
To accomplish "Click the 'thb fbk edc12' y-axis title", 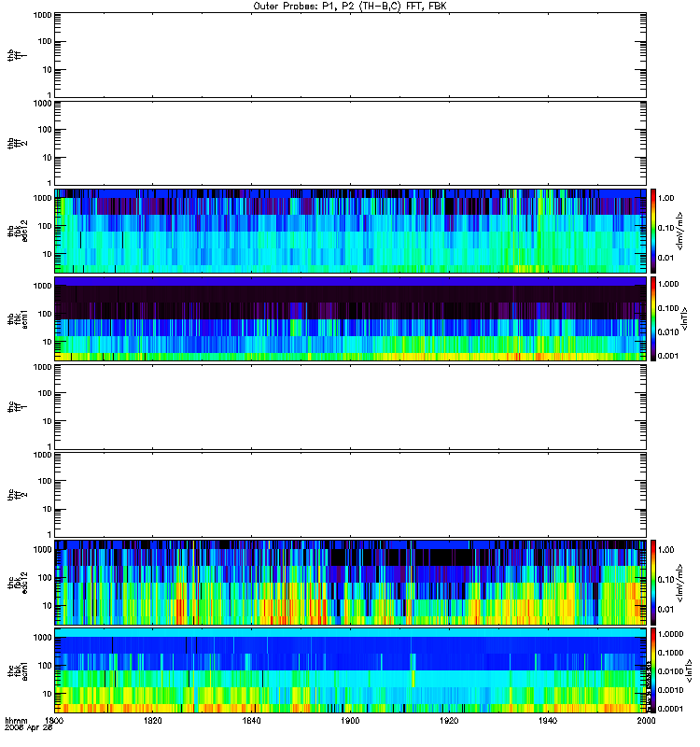I will (x=18, y=231).
